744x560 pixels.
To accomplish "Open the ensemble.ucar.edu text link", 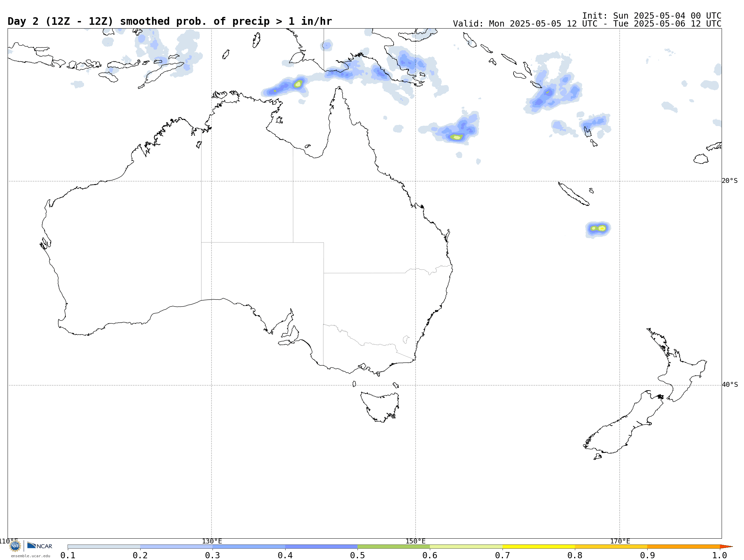I will pos(30,556).
